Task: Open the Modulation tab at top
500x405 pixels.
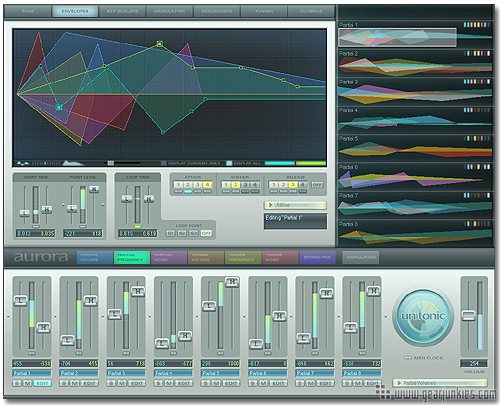Action: [169, 11]
